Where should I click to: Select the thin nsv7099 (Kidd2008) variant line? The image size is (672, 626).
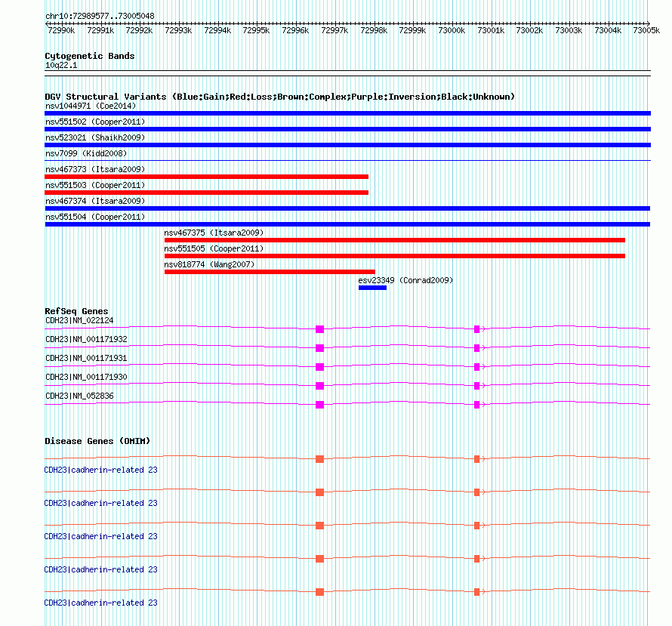coord(347,161)
